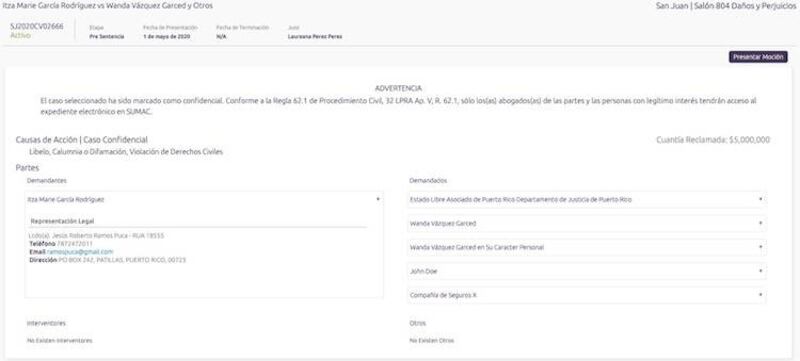Click the Partes section heading

[28, 167]
